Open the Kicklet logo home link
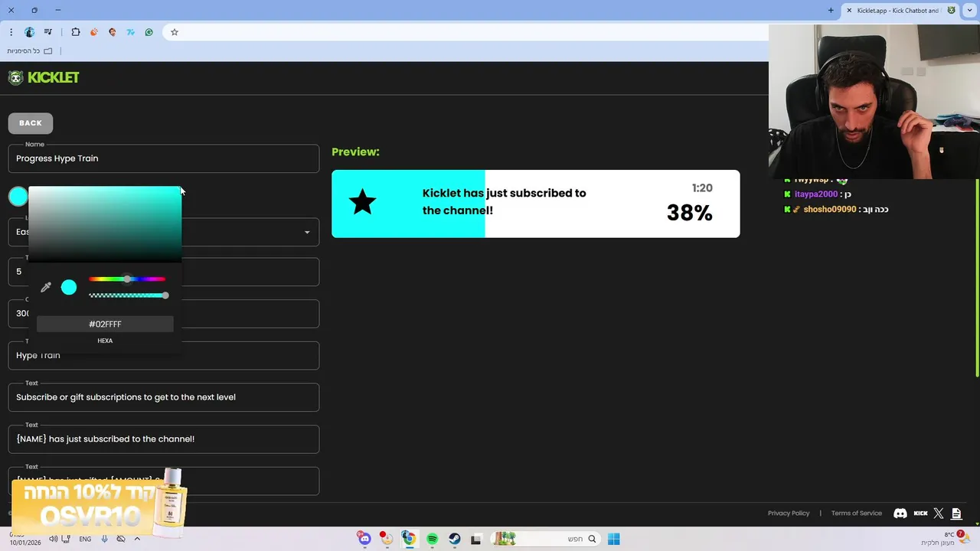 (44, 77)
